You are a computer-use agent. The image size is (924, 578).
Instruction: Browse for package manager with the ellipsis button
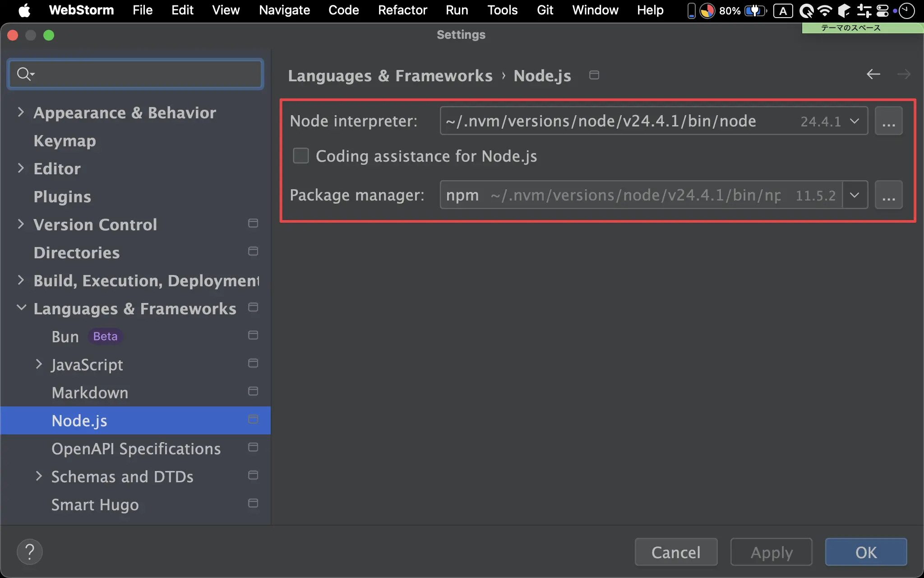click(888, 195)
